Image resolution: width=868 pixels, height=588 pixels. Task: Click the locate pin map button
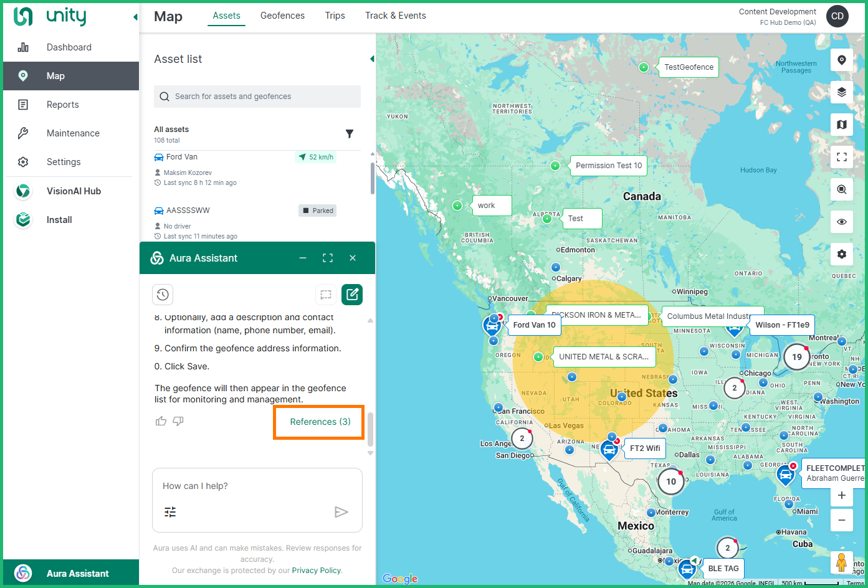(x=841, y=60)
